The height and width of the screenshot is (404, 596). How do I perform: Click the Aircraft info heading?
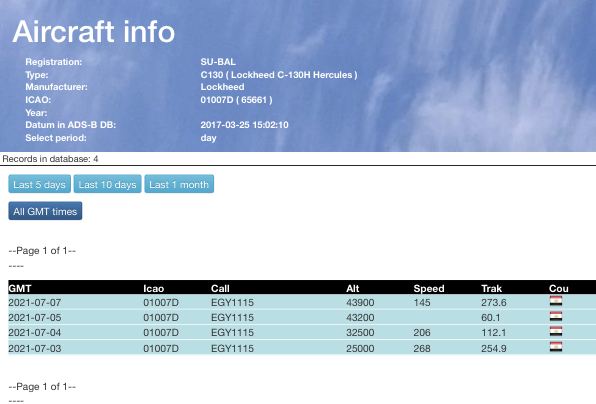(x=94, y=32)
